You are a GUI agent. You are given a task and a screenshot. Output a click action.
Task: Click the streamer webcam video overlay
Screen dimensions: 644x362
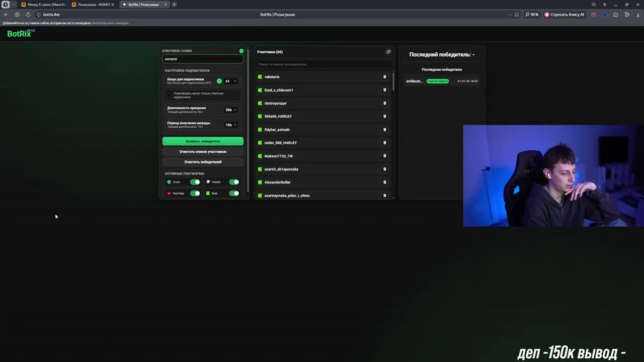553,176
